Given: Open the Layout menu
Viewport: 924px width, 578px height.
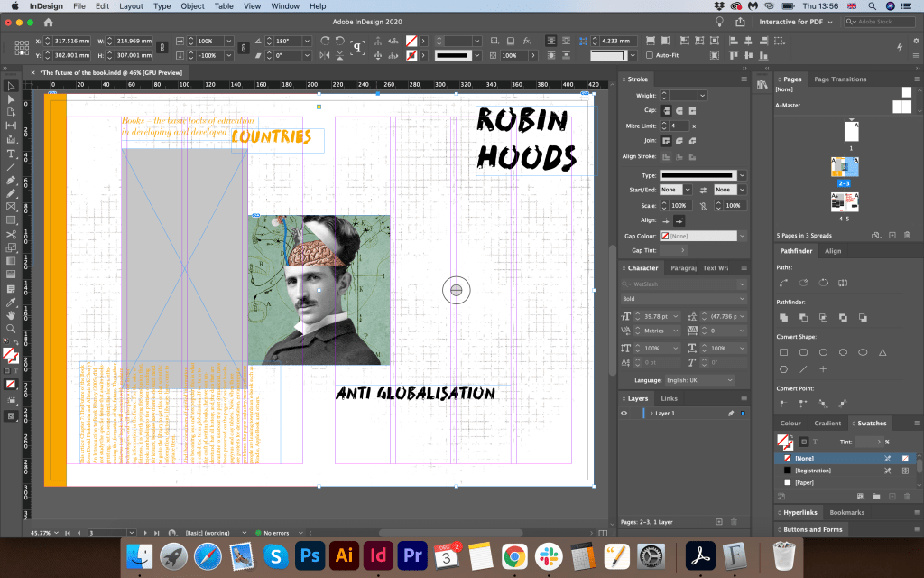Looking at the screenshot, I should pyautogui.click(x=131, y=6).
